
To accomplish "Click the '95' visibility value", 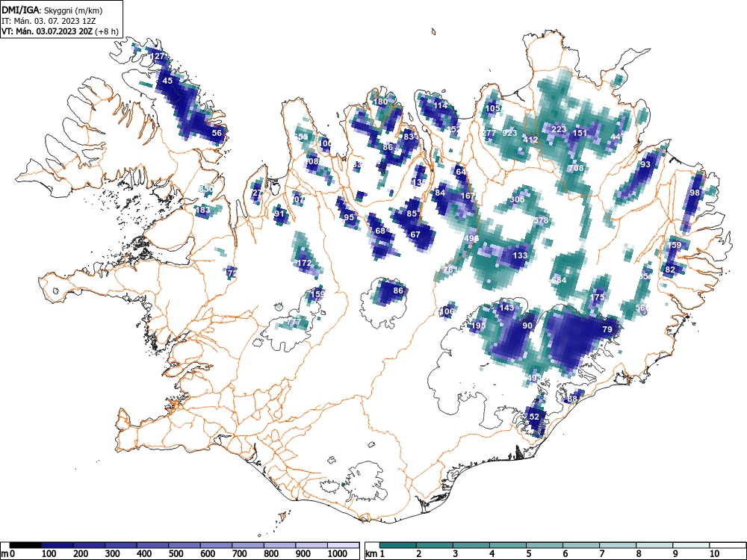I will tap(349, 217).
